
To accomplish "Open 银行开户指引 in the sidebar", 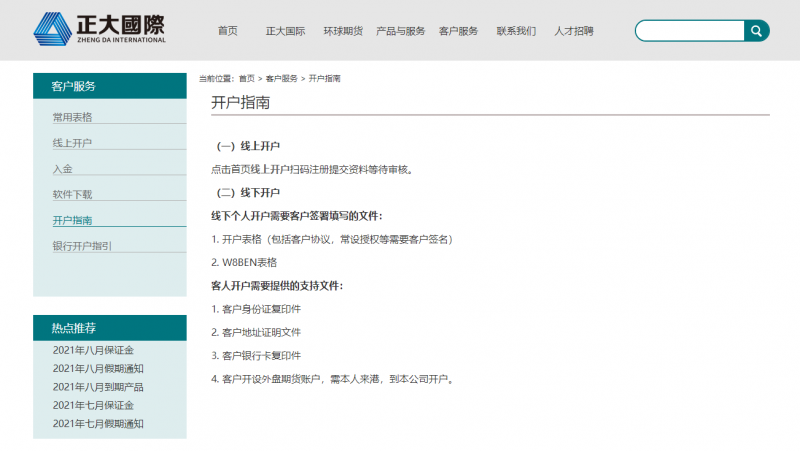I will [x=82, y=246].
